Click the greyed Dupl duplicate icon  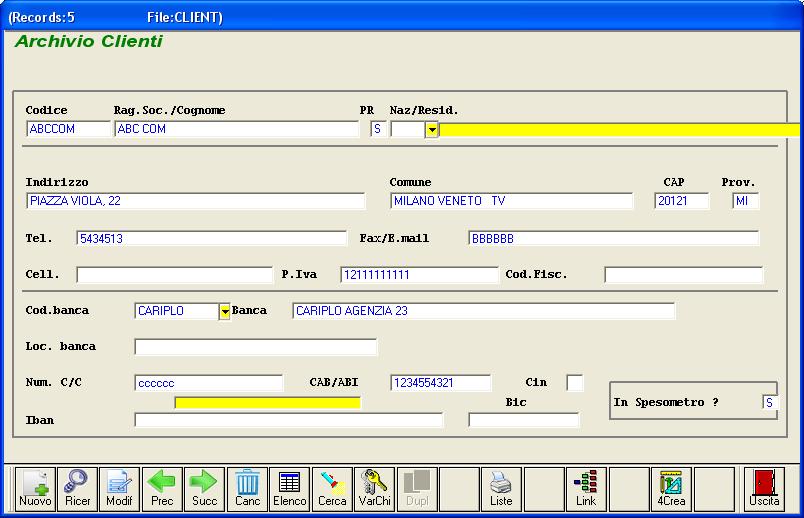417,489
